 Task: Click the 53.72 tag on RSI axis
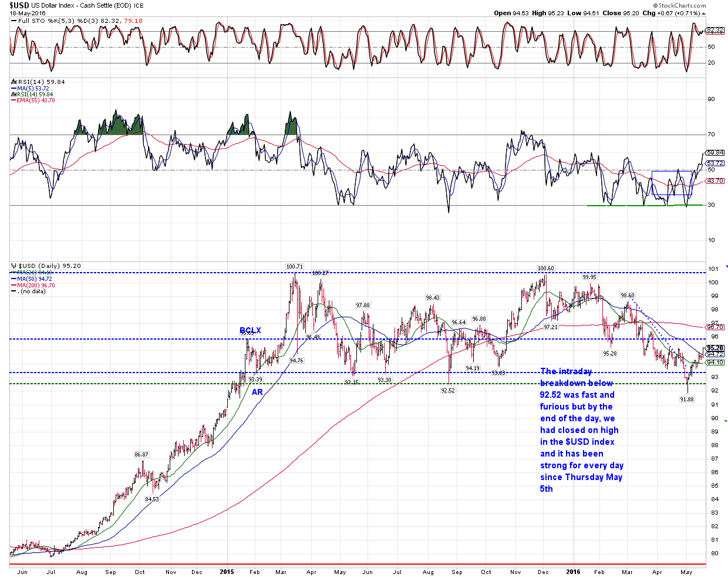click(715, 163)
